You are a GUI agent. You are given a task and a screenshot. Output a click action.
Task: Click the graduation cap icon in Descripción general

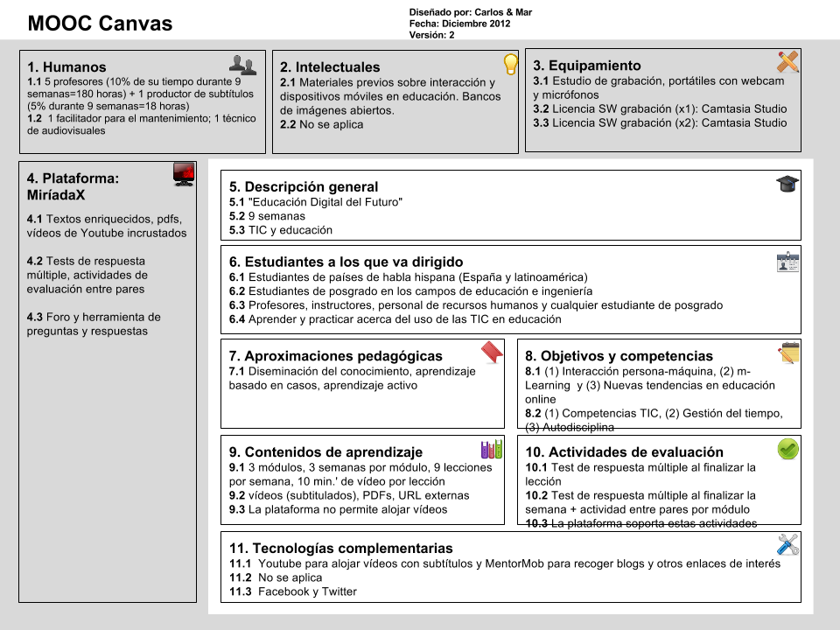(x=787, y=184)
